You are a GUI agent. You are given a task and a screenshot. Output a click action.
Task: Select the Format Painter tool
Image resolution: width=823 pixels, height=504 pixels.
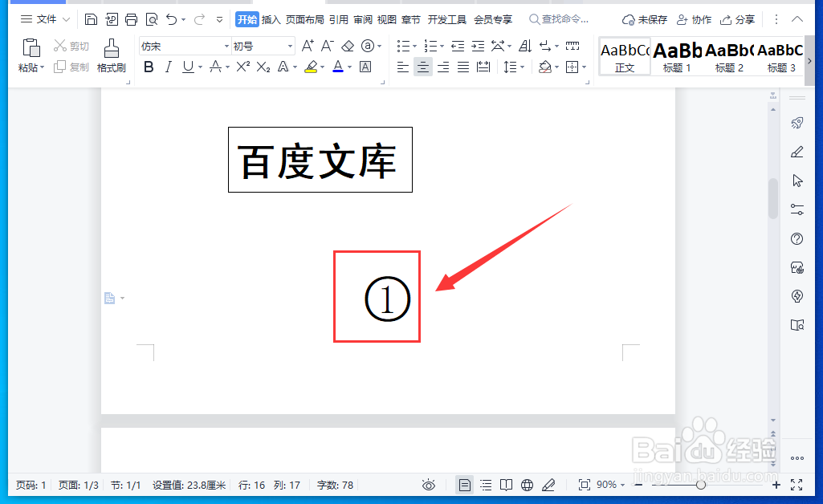click(111, 55)
